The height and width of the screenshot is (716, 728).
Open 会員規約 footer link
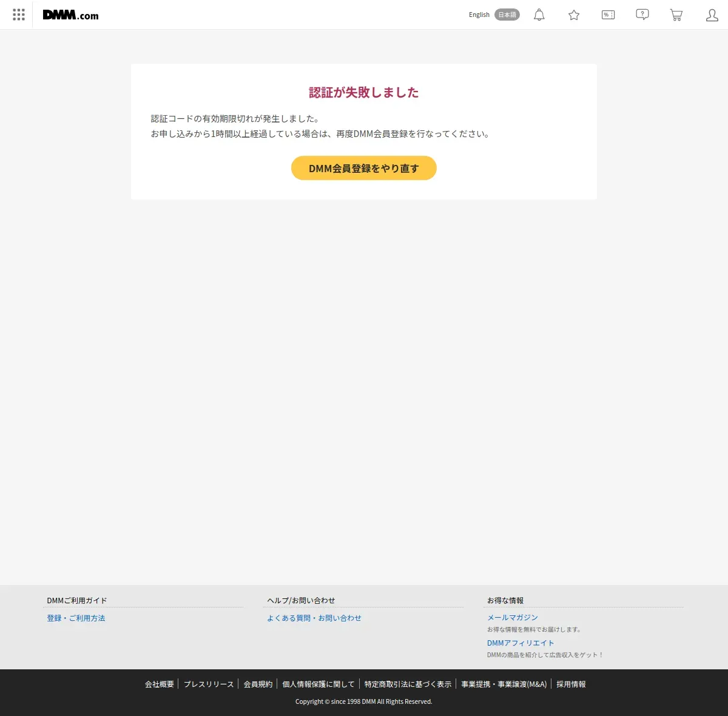point(258,684)
